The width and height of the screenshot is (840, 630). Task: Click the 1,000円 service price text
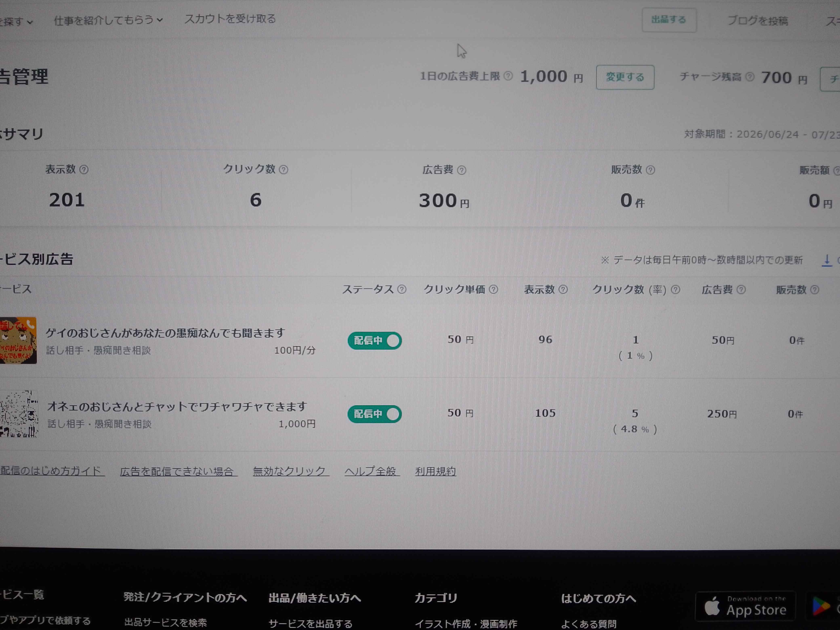(297, 424)
